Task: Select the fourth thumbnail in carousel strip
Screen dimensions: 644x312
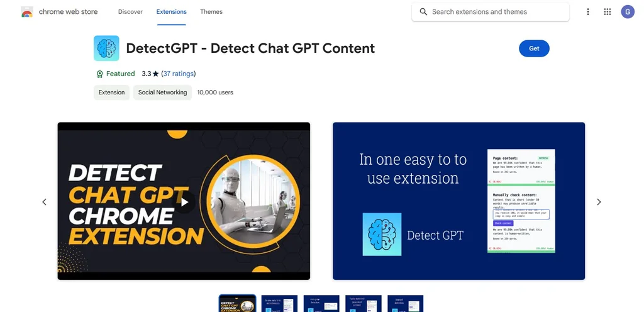Action: [x=363, y=303]
